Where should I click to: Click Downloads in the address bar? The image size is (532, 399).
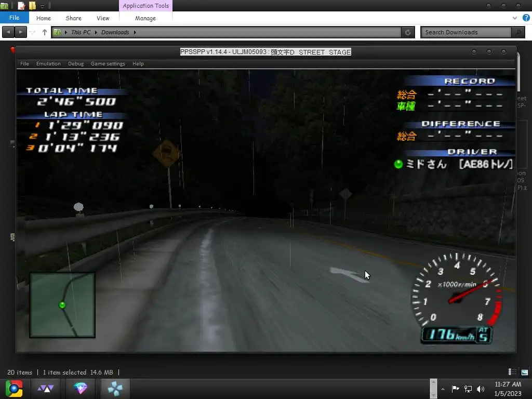tap(115, 32)
